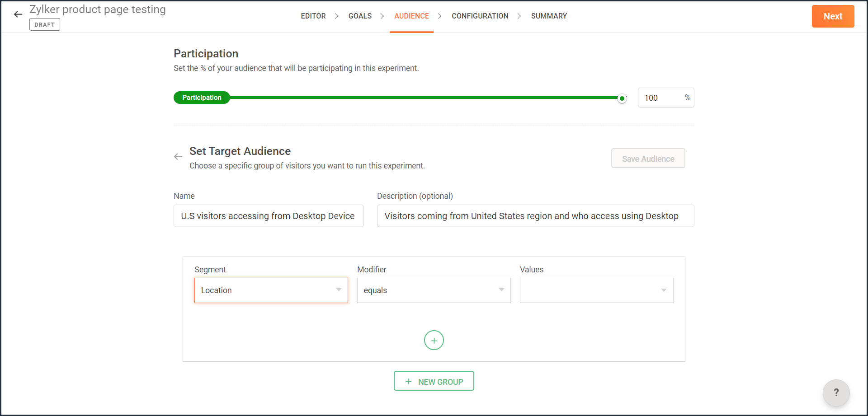This screenshot has height=416, width=868.
Task: Click the plus icon in New Group button
Action: pos(408,382)
